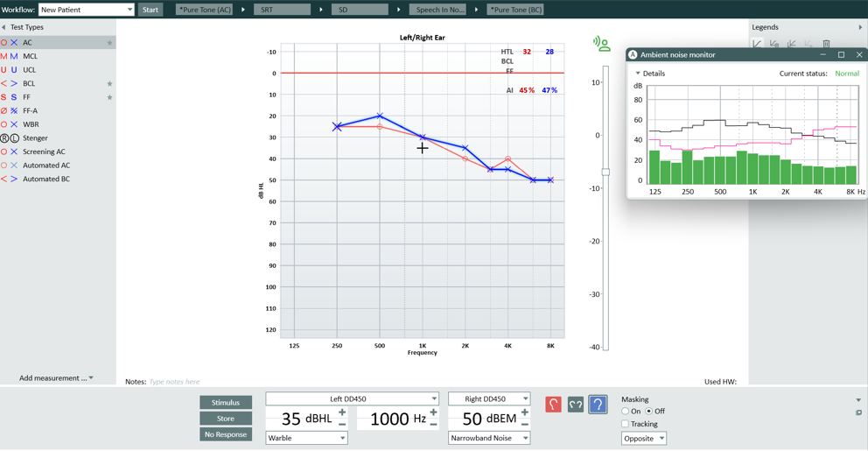Click the blue X marker at 500 Hz
Viewport: 868px width, 451px height.
(380, 116)
